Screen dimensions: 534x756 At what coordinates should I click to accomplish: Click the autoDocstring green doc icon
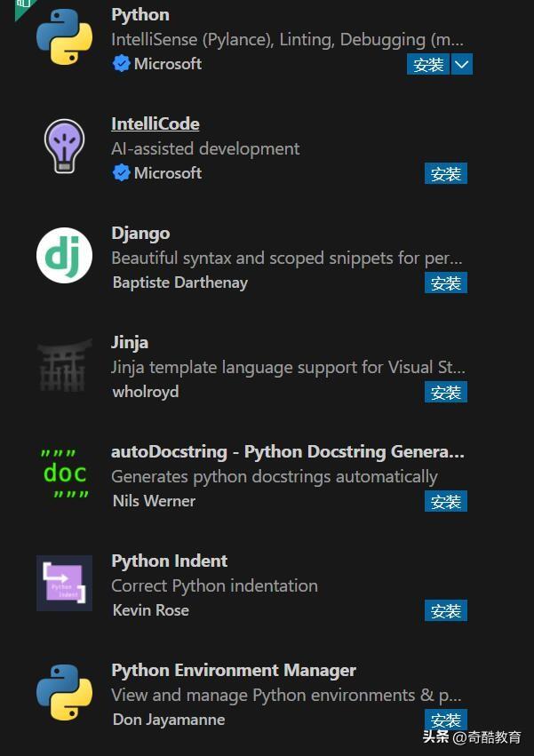(x=64, y=473)
